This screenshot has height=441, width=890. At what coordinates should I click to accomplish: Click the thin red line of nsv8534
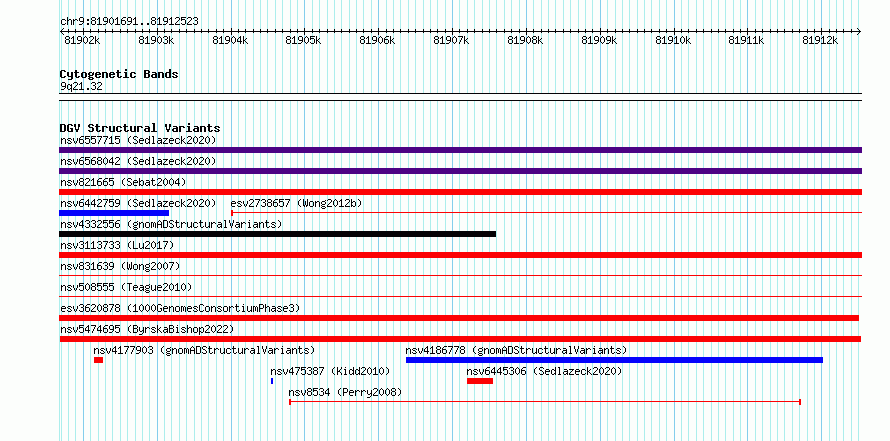coord(545,402)
